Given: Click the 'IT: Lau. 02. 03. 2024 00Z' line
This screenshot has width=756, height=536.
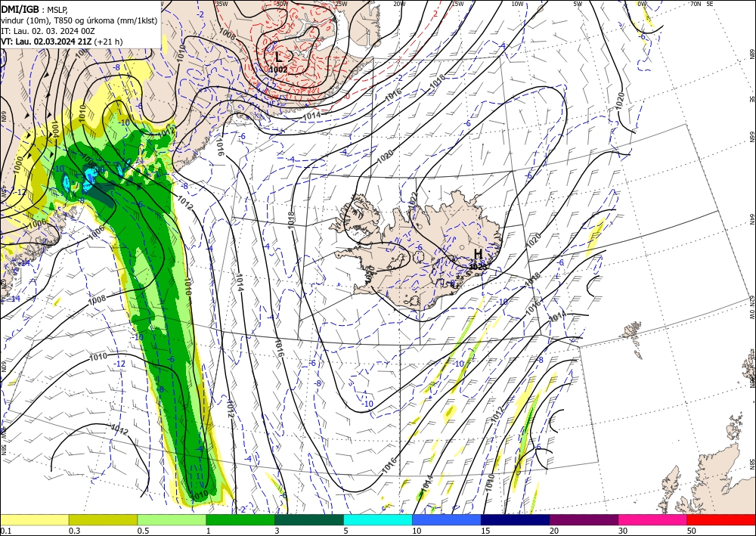Looking at the screenshot, I should point(48,31).
